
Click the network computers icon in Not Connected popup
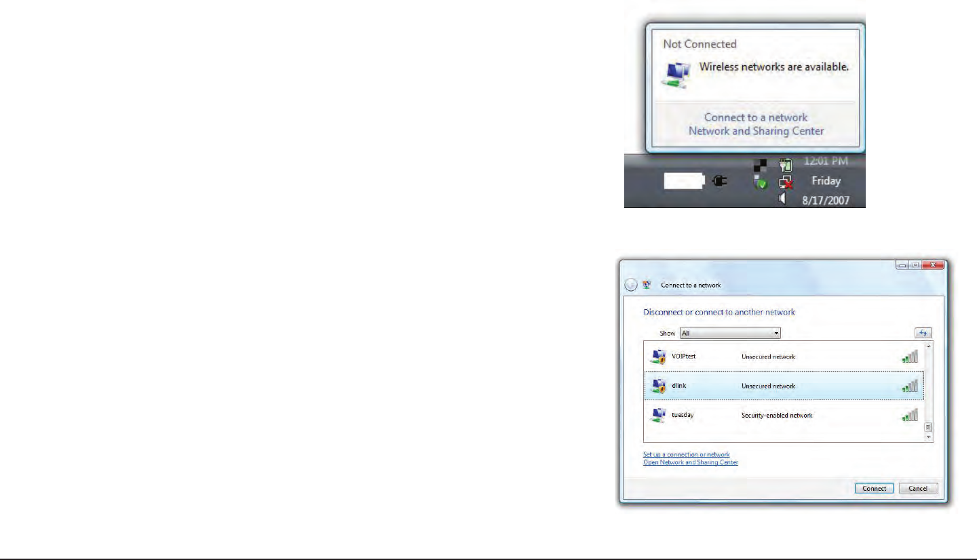[676, 75]
